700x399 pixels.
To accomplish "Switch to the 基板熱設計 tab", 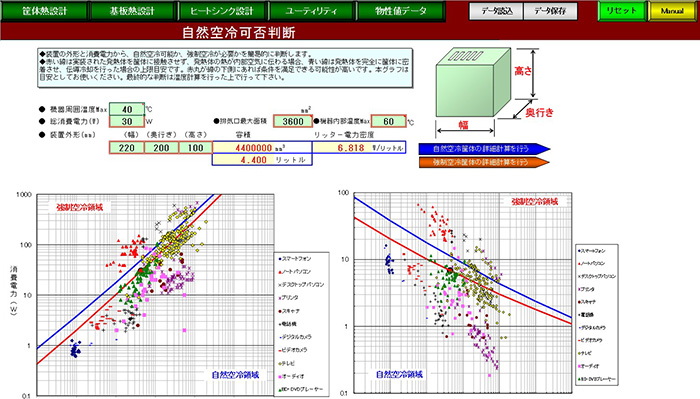I will (x=133, y=11).
